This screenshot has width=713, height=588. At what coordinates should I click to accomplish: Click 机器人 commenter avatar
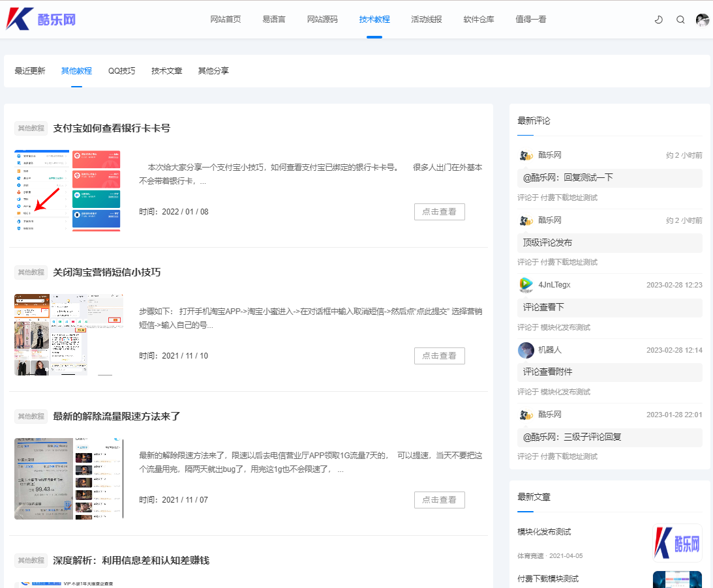tap(526, 350)
